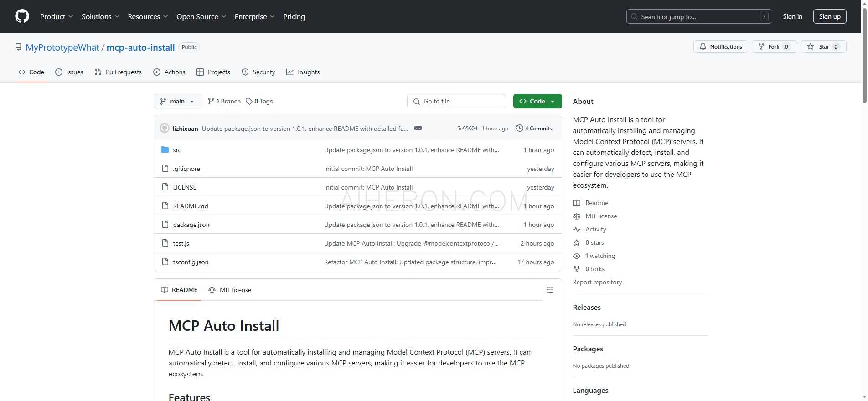The image size is (868, 401).
Task: Open commit 5e95904
Action: point(467,129)
